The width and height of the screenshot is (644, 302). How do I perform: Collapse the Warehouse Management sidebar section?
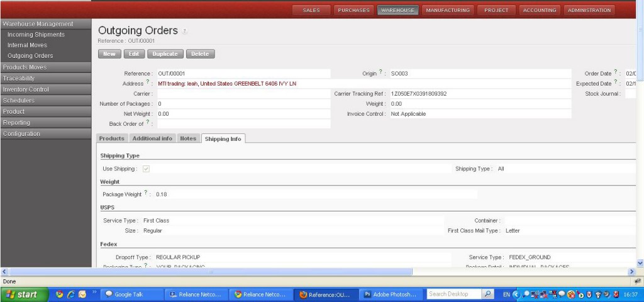point(45,24)
